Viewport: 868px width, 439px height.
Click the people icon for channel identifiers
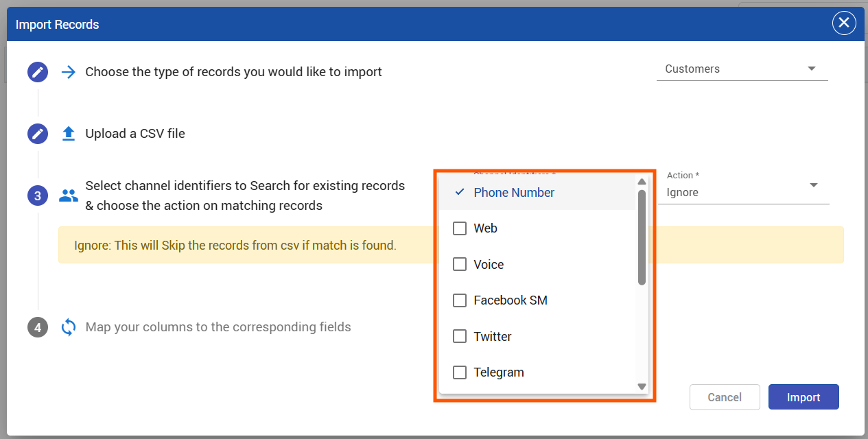click(x=69, y=196)
